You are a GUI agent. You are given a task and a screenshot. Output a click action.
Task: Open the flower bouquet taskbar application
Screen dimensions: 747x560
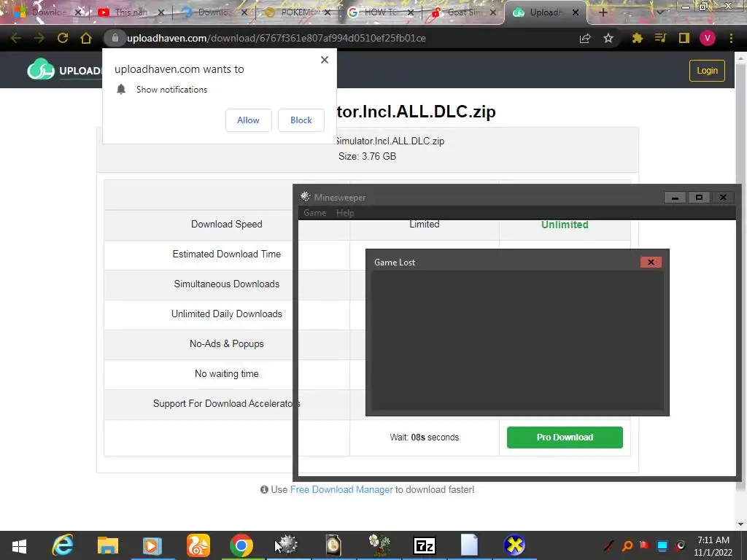coord(379,545)
